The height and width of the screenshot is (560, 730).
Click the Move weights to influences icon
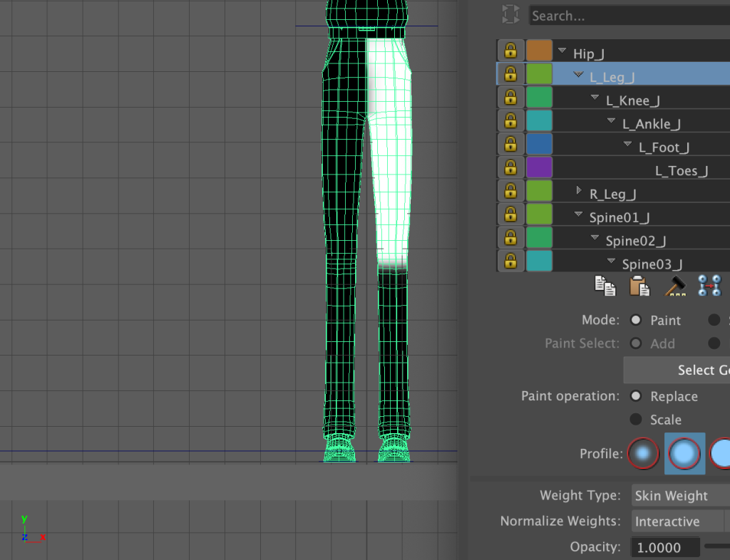709,286
